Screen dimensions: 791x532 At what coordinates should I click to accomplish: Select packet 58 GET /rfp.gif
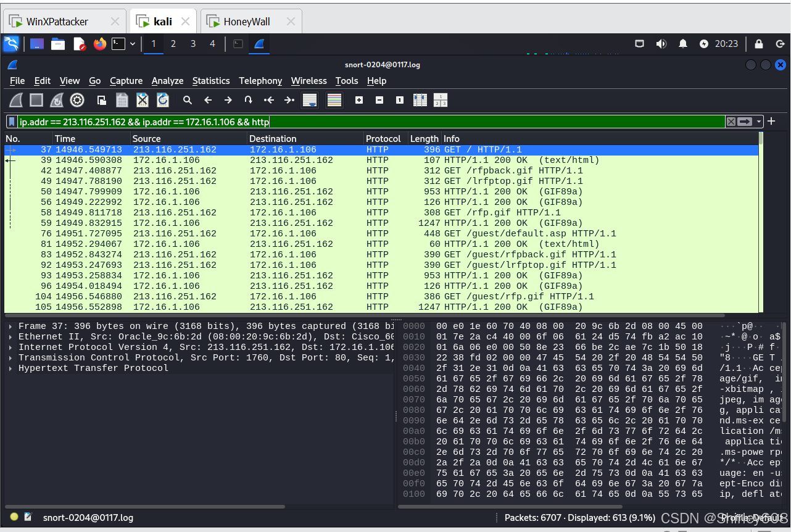tap(381, 212)
